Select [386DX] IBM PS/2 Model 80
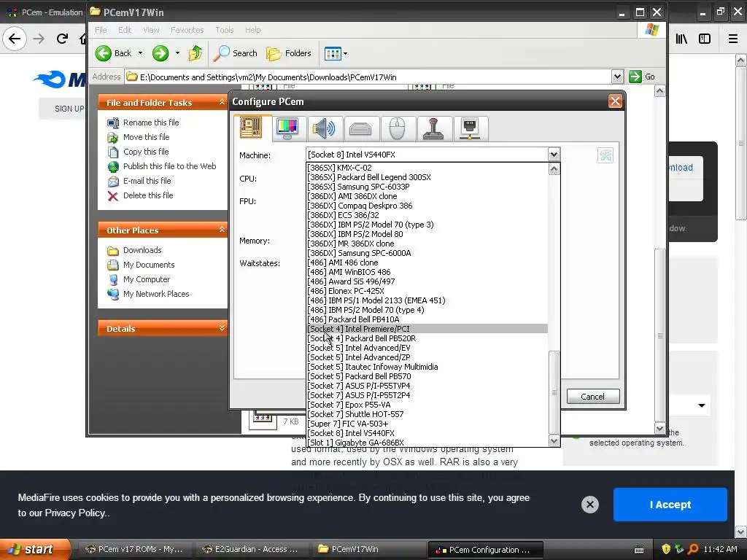The height and width of the screenshot is (560, 747). click(x=427, y=234)
